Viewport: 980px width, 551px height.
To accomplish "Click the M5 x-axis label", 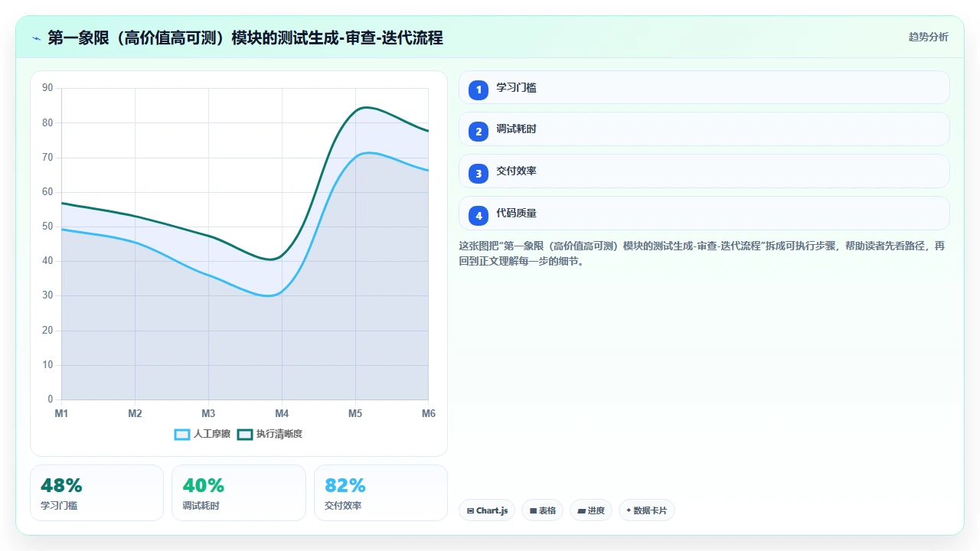I will pos(355,414).
